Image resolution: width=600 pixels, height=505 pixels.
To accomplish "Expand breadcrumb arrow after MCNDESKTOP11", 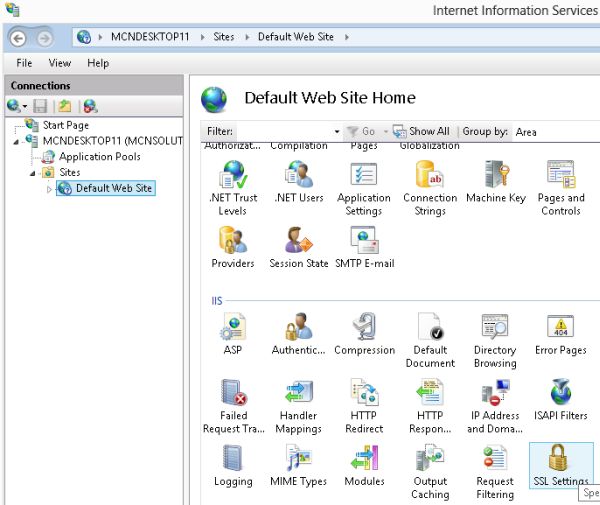I will (202, 37).
